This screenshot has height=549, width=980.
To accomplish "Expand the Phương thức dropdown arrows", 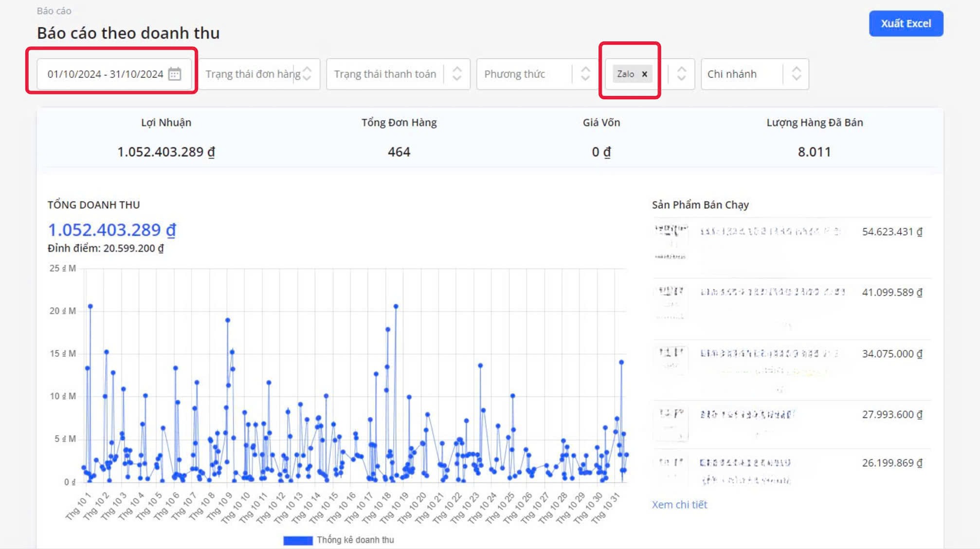I will point(585,74).
